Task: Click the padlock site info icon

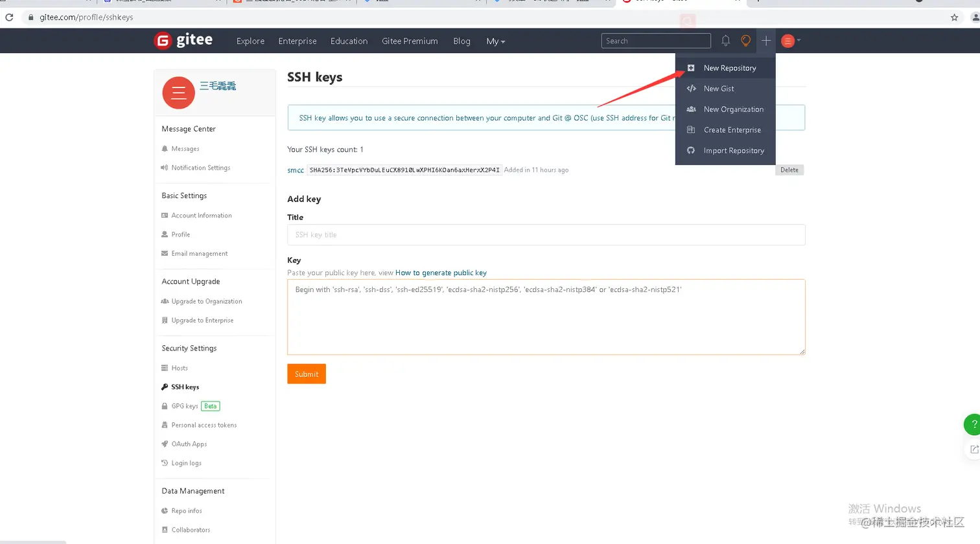Action: (x=30, y=17)
